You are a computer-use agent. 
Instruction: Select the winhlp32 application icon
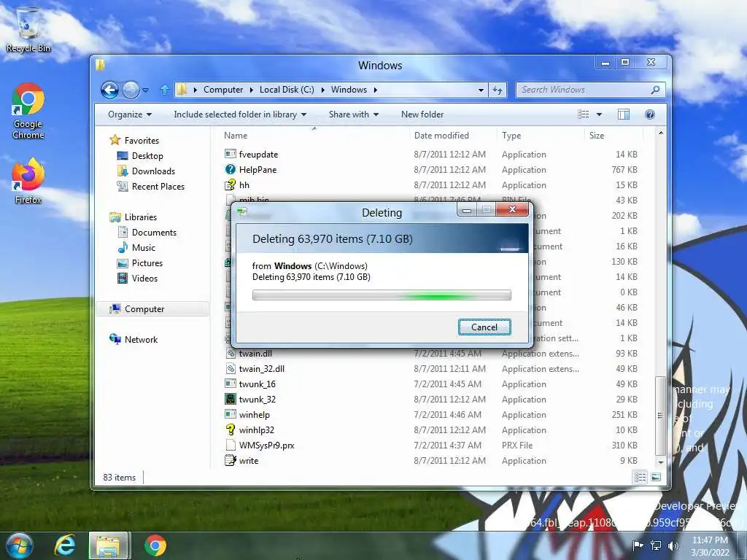click(x=230, y=429)
